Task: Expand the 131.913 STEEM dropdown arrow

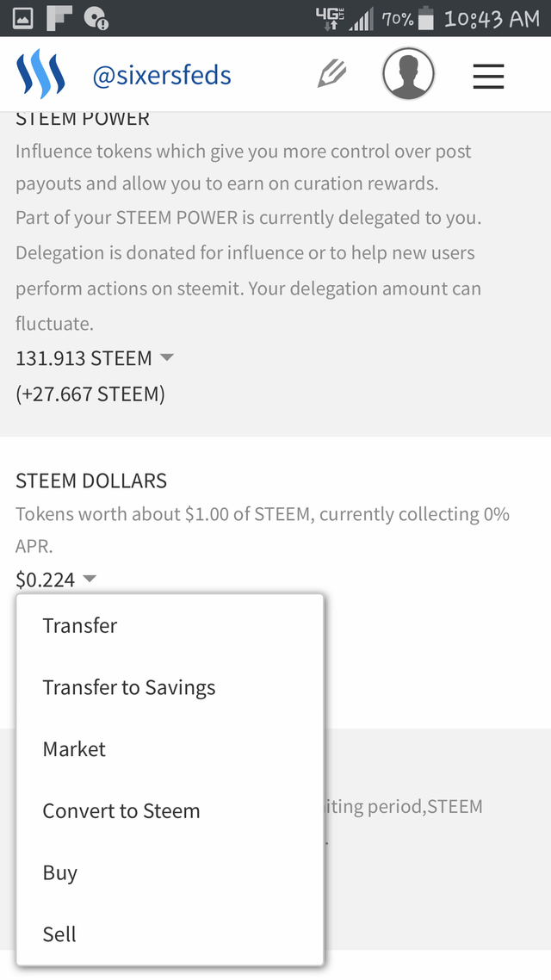Action: [167, 357]
